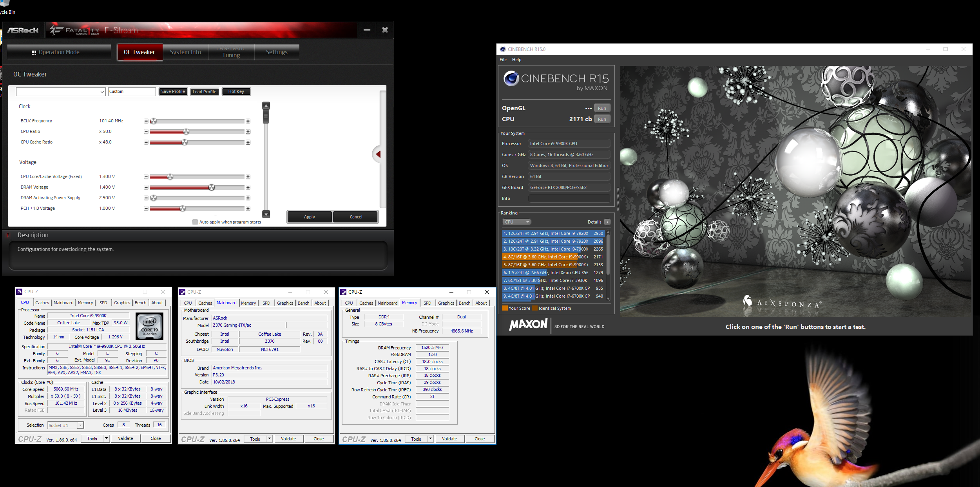
Task: Click minus icon for CPU Cache Ratio
Action: [x=146, y=142]
